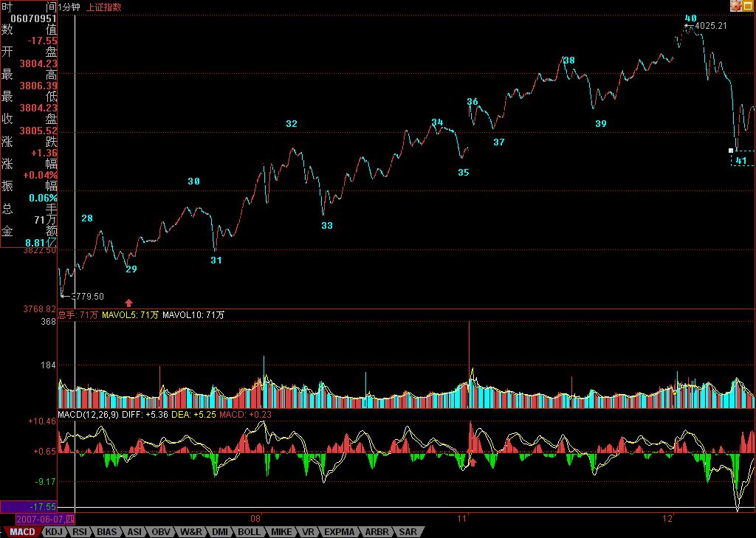Switch to the KDJ indicator tab

(54, 531)
